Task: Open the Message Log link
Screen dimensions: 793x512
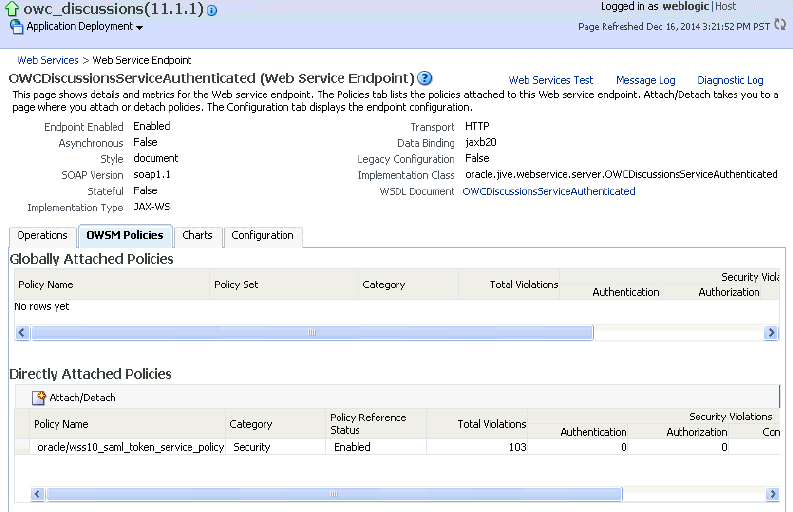Action: [x=646, y=80]
